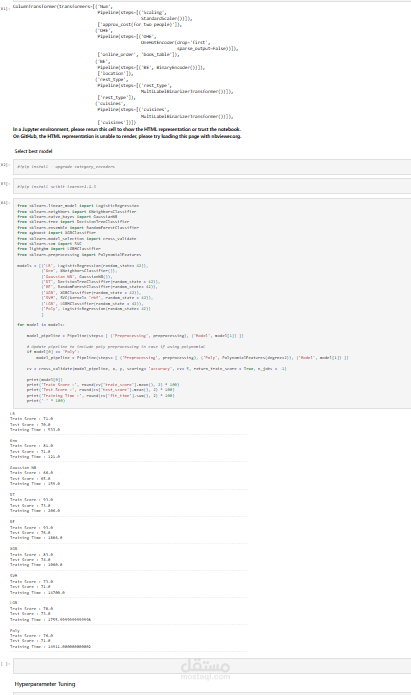
Task: Click the "XGB" result label in output
Action: (x=13, y=549)
